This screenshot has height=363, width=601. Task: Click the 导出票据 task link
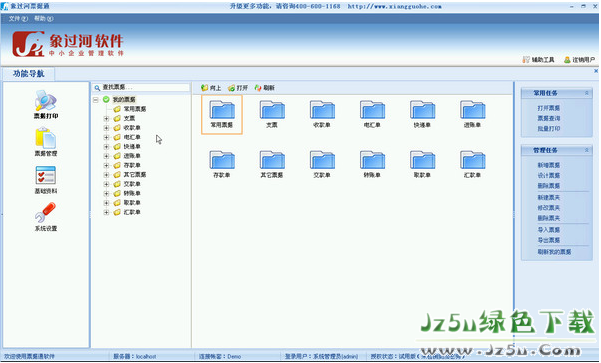pyautogui.click(x=548, y=240)
